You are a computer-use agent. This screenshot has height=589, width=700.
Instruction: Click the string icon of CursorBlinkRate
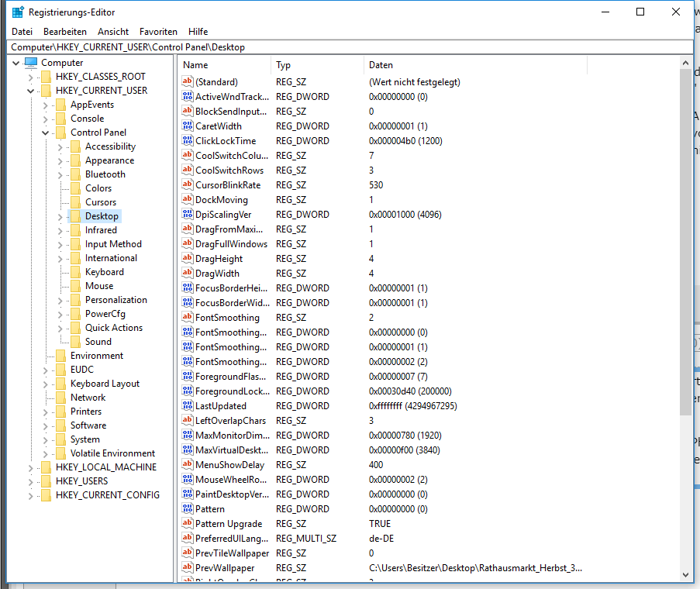point(188,184)
